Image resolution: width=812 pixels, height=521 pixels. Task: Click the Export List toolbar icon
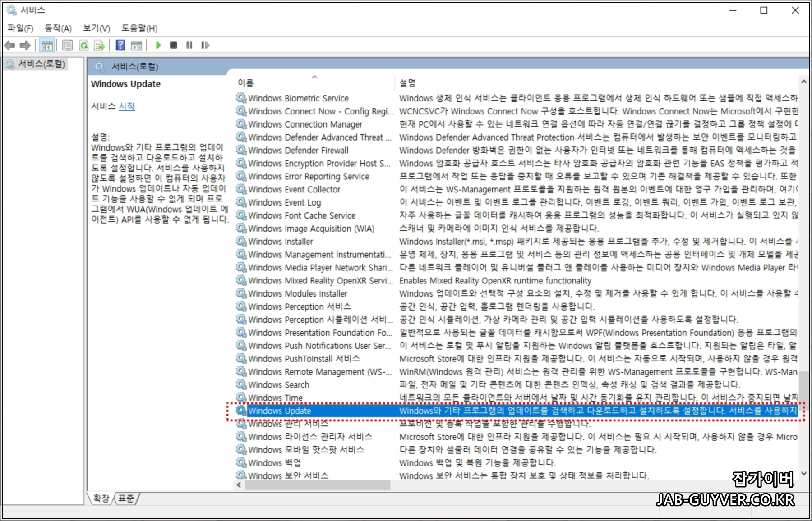pos(99,45)
